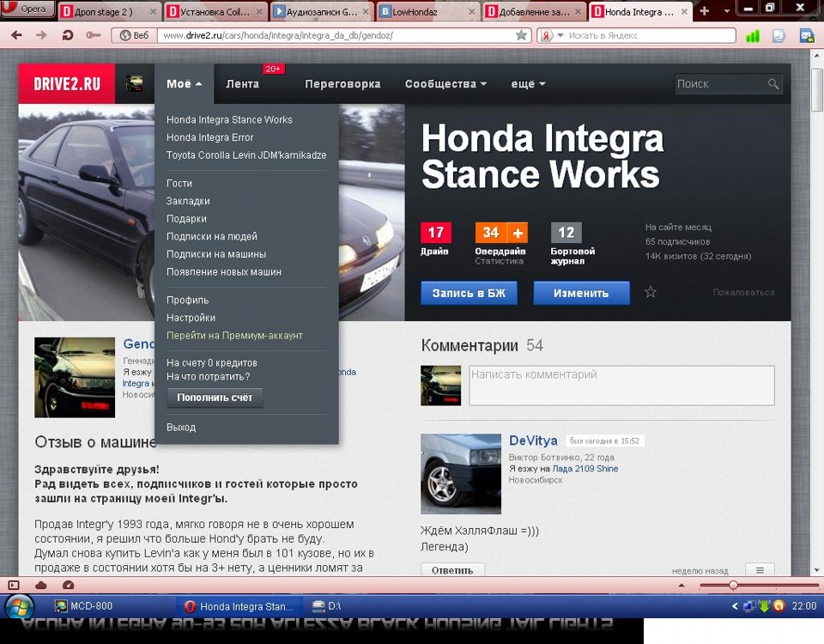Select Закладки in the dropdown menu
The height and width of the screenshot is (644, 824).
click(x=188, y=201)
